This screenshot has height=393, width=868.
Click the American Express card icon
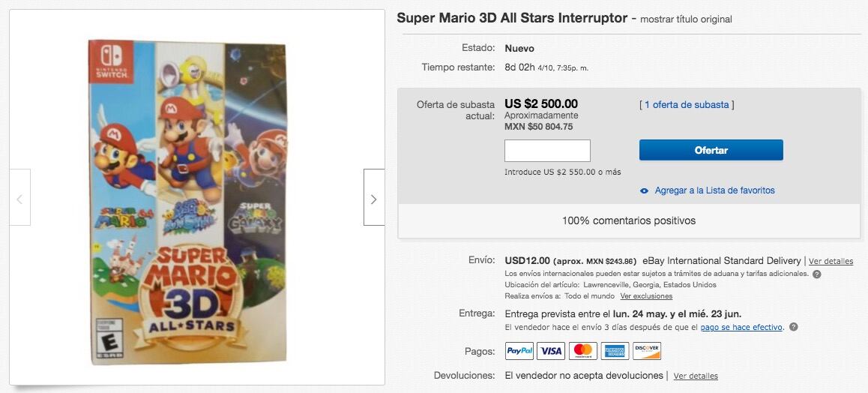click(x=615, y=351)
